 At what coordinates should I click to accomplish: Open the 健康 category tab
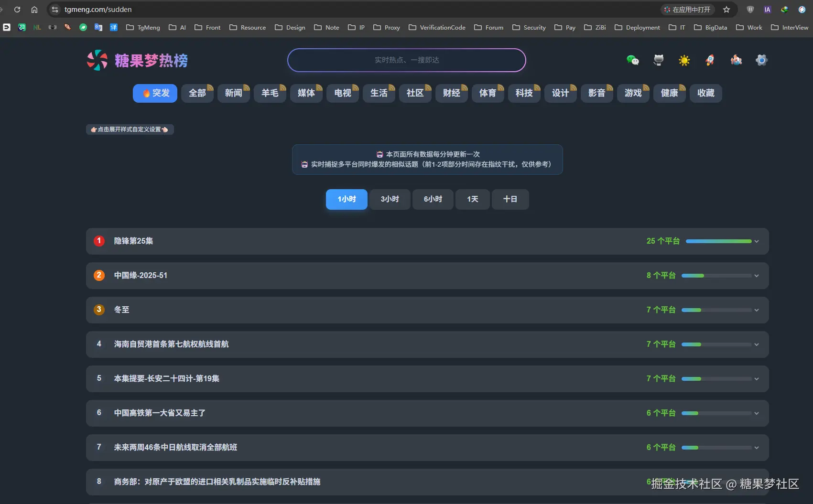[x=669, y=93]
